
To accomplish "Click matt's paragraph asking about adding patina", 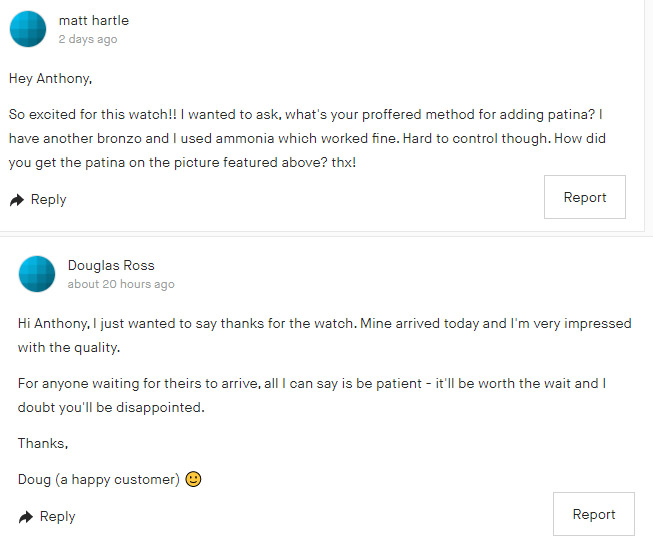I will (x=320, y=137).
